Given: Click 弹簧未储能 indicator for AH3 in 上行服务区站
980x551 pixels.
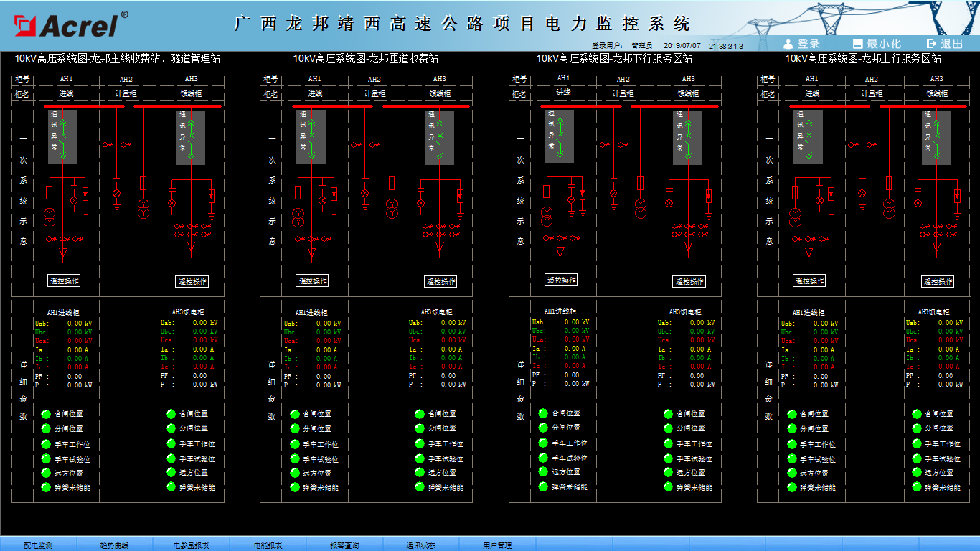Looking at the screenshot, I should pos(917,487).
